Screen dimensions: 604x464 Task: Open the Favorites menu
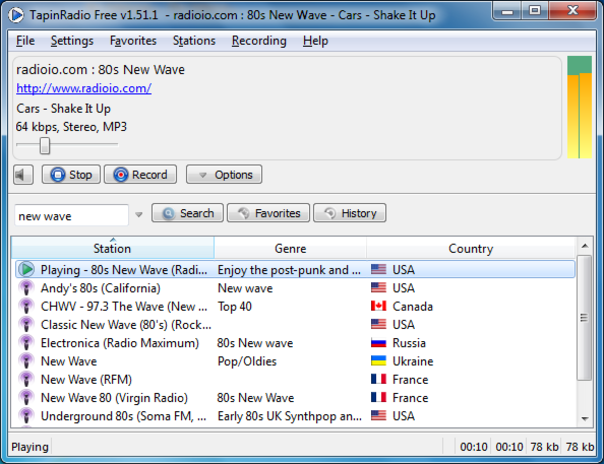coord(133,41)
